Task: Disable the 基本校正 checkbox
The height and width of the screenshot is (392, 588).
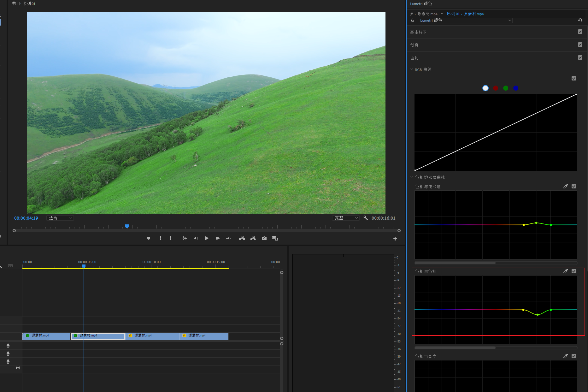Action: (580, 32)
